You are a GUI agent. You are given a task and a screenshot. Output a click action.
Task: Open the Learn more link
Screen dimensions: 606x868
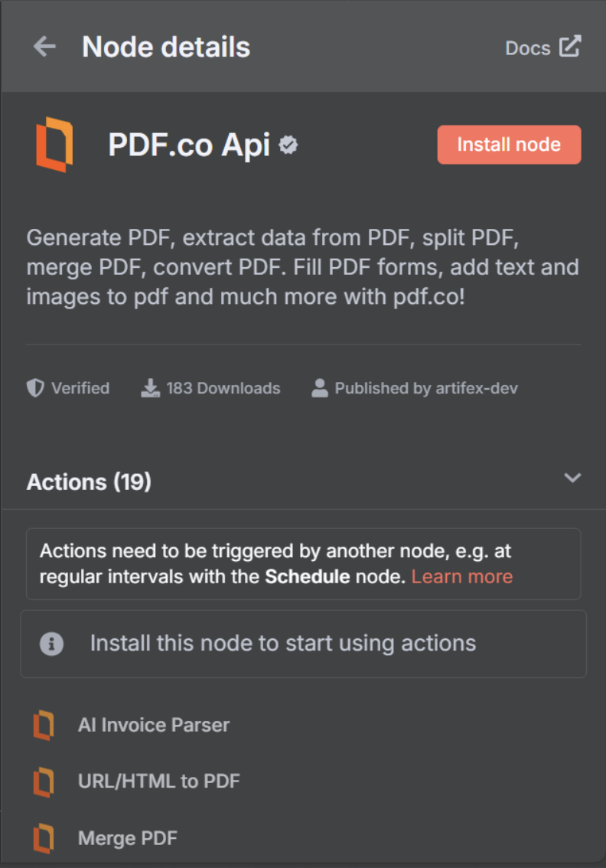[x=462, y=576]
